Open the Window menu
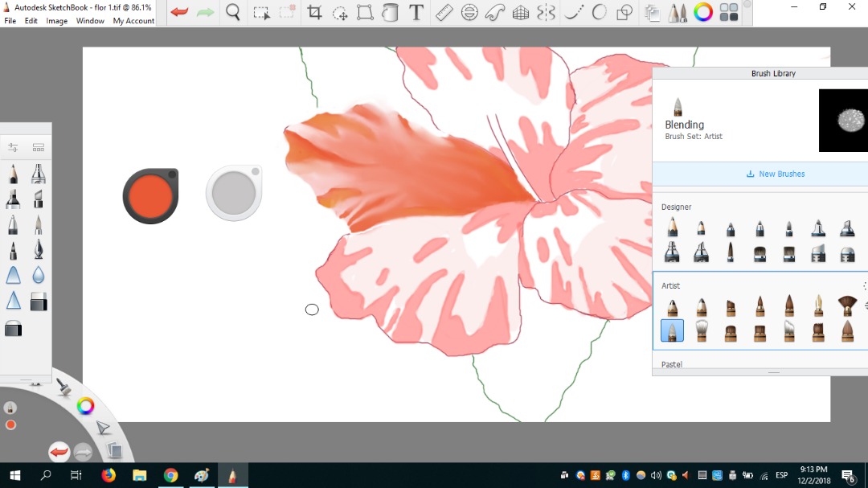 tap(90, 21)
